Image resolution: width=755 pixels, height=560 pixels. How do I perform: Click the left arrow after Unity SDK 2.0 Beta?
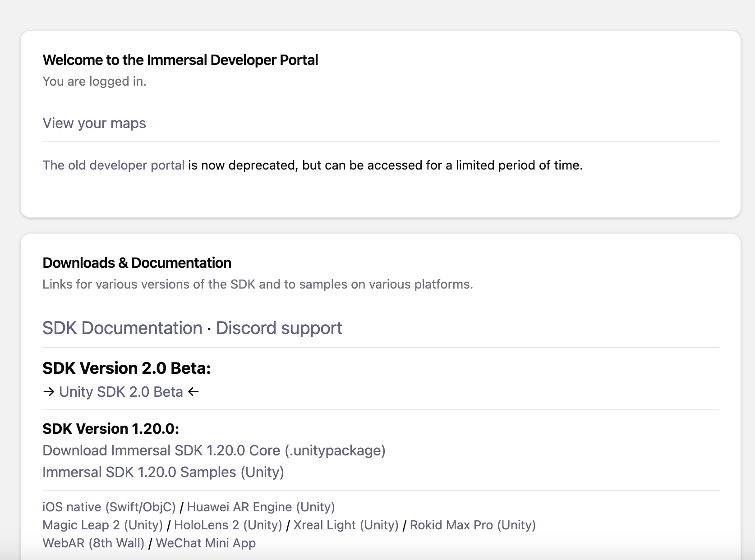click(193, 392)
